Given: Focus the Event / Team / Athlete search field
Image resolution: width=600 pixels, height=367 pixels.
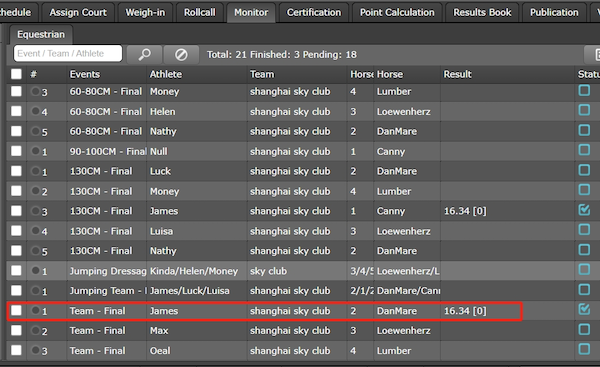Looking at the screenshot, I should (68, 54).
